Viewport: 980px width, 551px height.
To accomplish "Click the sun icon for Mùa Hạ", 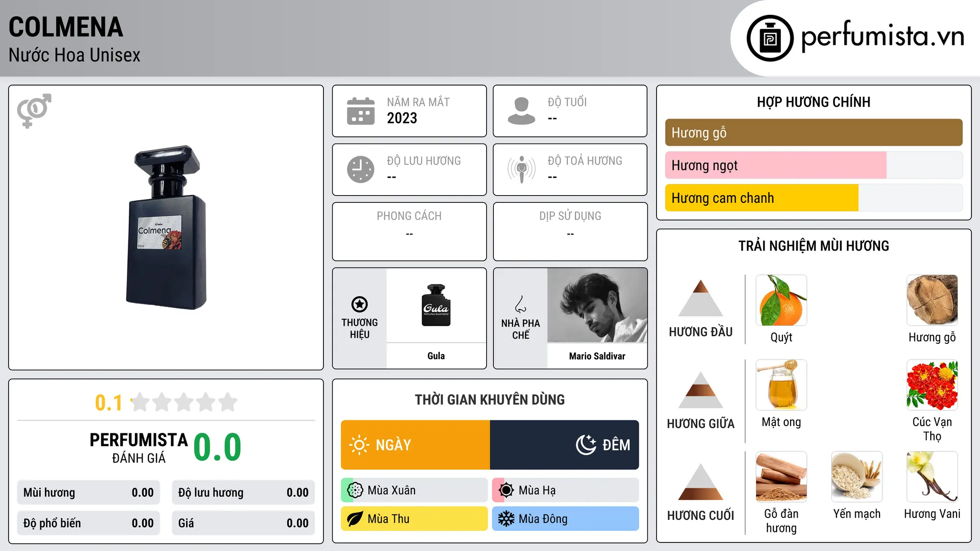I will click(506, 490).
